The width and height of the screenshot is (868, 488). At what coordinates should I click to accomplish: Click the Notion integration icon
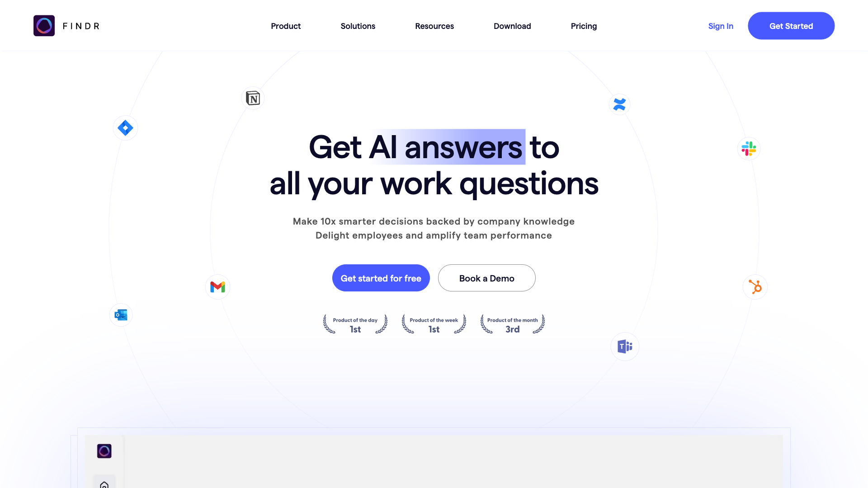pos(253,98)
